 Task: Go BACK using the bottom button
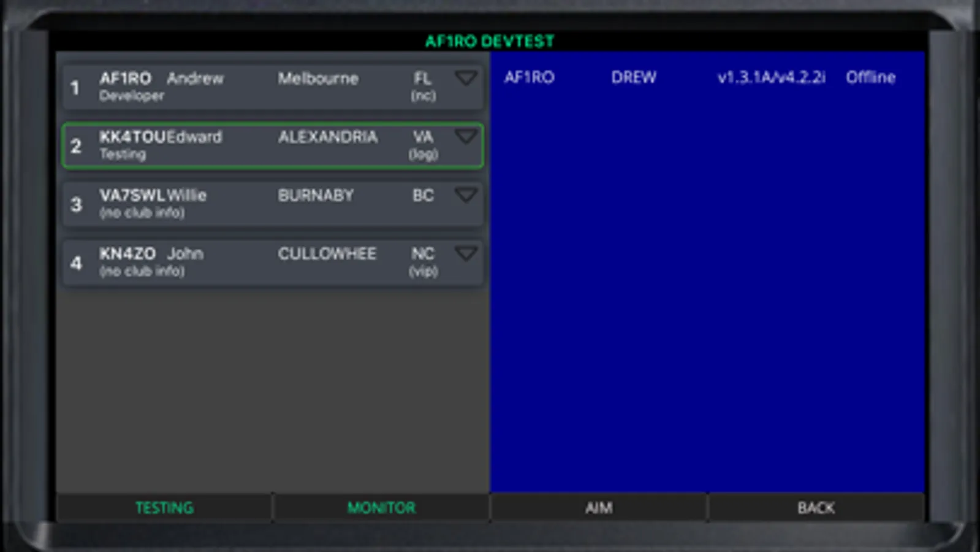click(816, 508)
